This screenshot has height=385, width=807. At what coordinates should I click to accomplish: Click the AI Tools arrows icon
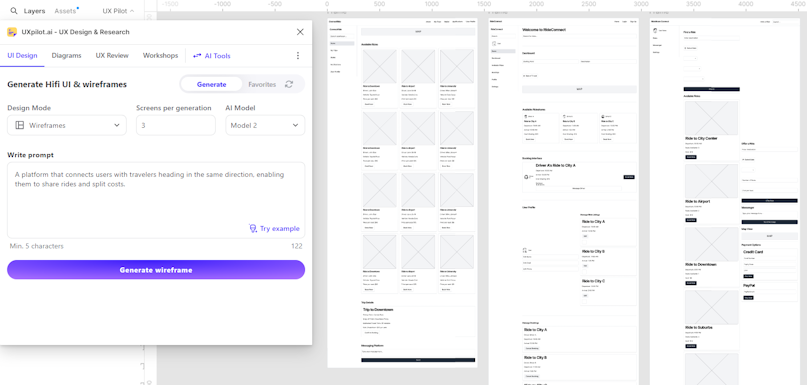pyautogui.click(x=197, y=56)
